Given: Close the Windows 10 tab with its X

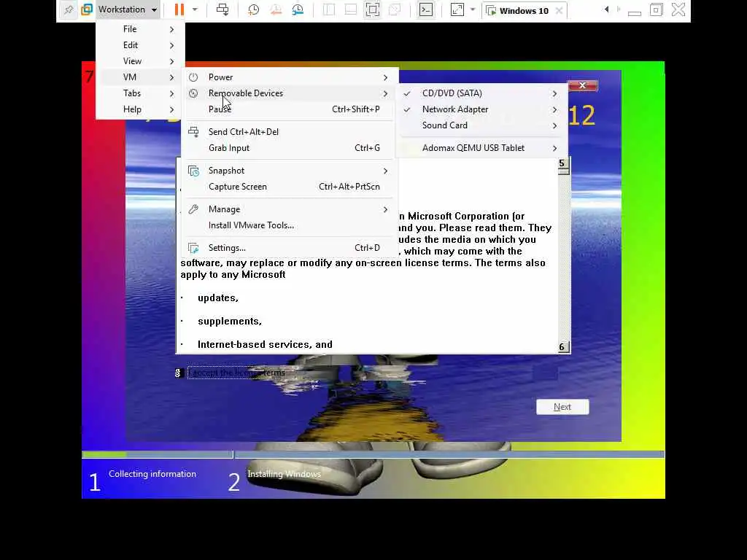Looking at the screenshot, I should point(560,10).
